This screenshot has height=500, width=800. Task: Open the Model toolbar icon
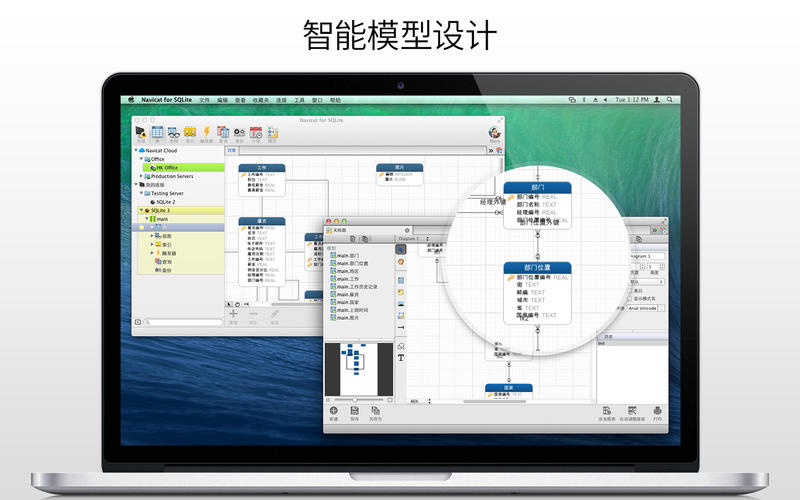click(272, 133)
